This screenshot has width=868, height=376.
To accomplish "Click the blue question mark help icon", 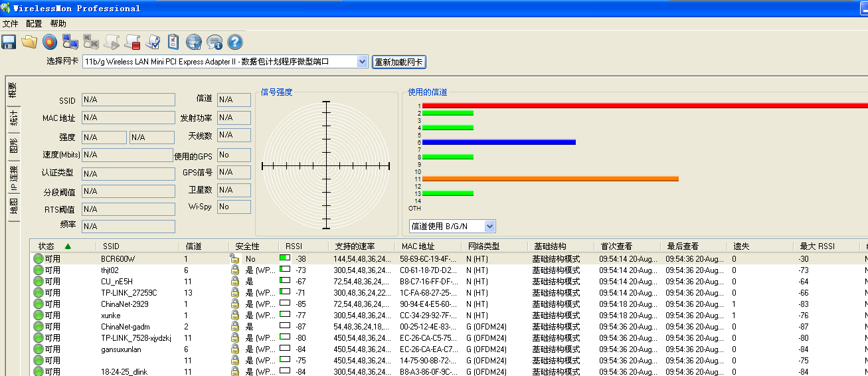I will [235, 43].
